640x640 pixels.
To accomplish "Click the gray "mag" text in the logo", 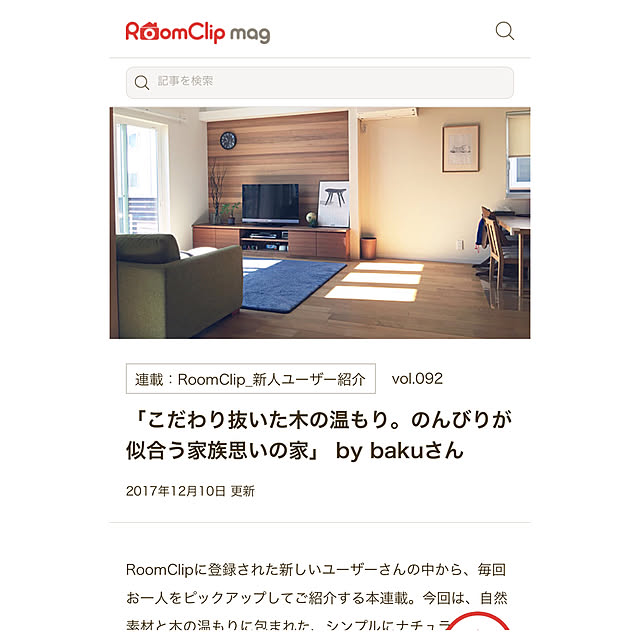I will (x=250, y=34).
